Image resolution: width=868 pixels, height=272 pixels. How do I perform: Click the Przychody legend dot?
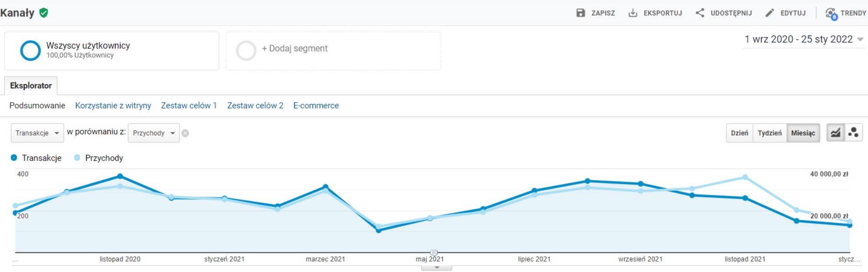click(x=77, y=157)
